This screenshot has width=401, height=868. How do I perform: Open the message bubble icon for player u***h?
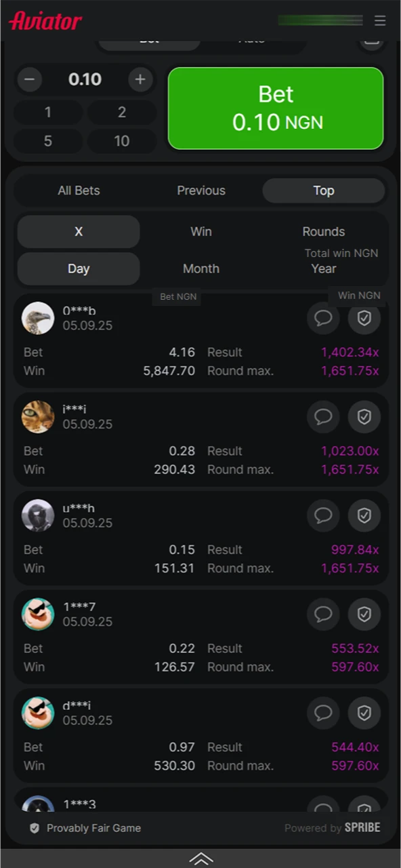[x=323, y=515]
